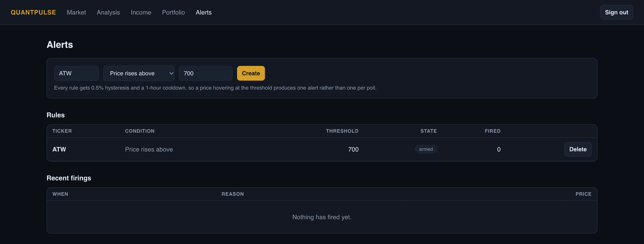
Task: Click the STATE column header
Action: 429,131
